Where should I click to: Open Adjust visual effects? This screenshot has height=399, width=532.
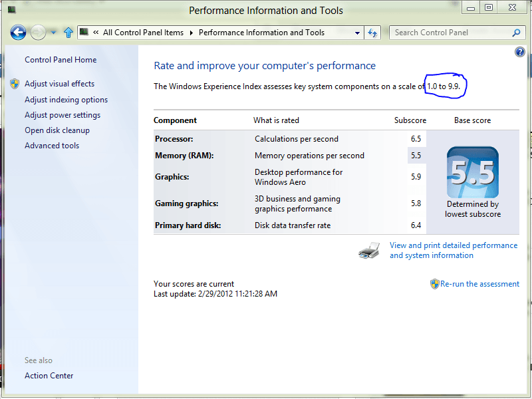click(59, 84)
